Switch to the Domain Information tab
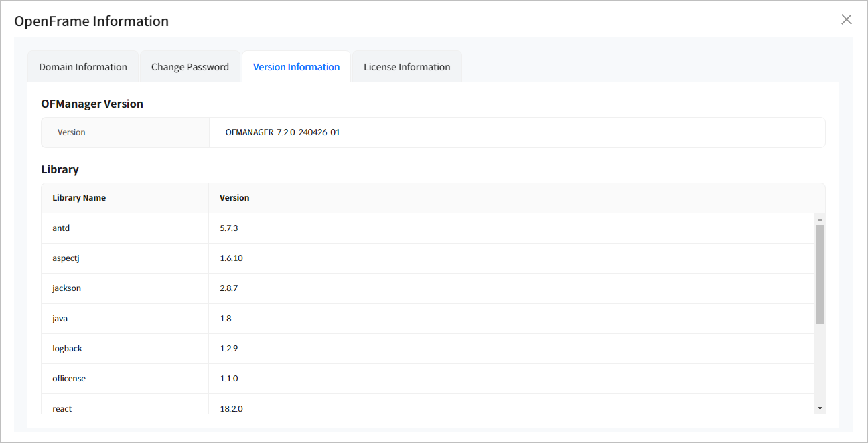 click(83, 67)
